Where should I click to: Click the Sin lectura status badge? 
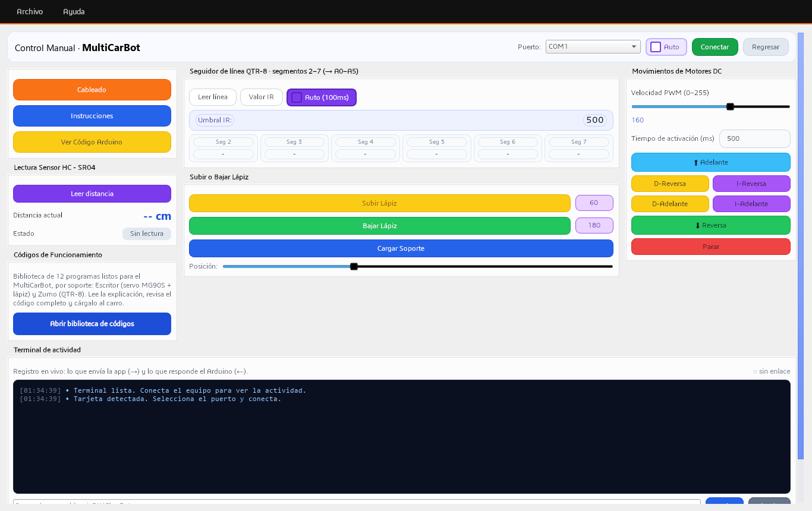coord(147,234)
